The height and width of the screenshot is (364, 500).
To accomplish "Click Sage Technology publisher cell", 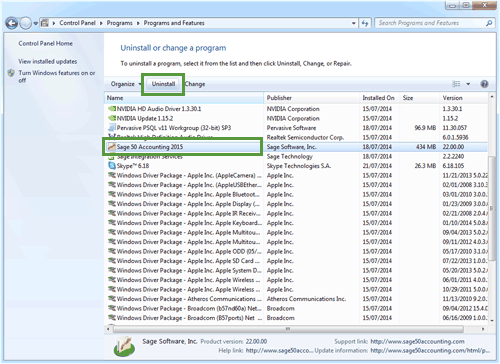I will pyautogui.click(x=290, y=156).
